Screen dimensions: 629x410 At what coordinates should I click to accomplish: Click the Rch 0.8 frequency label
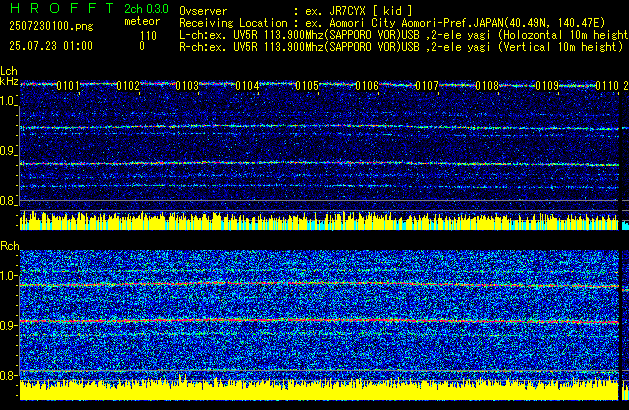8,375
